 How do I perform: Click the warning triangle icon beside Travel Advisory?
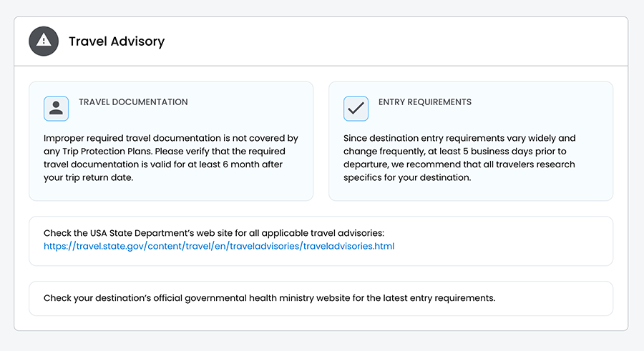pyautogui.click(x=44, y=41)
